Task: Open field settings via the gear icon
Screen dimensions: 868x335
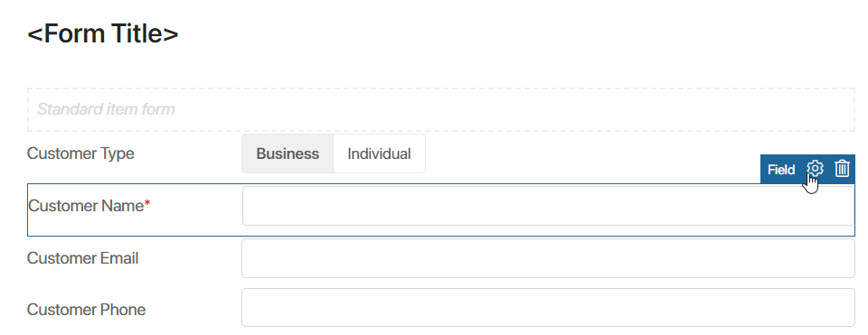Action: click(815, 169)
